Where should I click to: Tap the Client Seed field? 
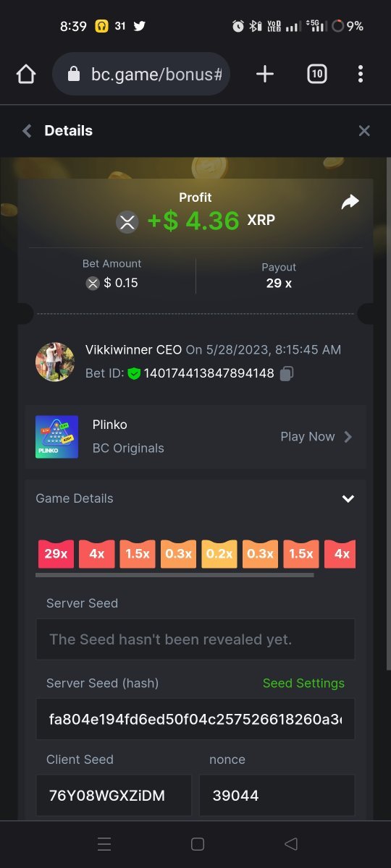tap(114, 796)
